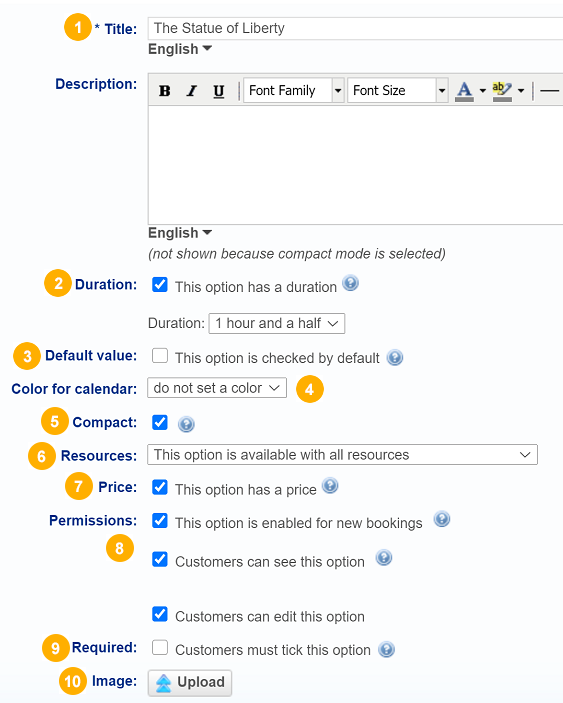This screenshot has width=563, height=703.
Task: Apply Italic formatting in description editor
Action: pyautogui.click(x=192, y=91)
